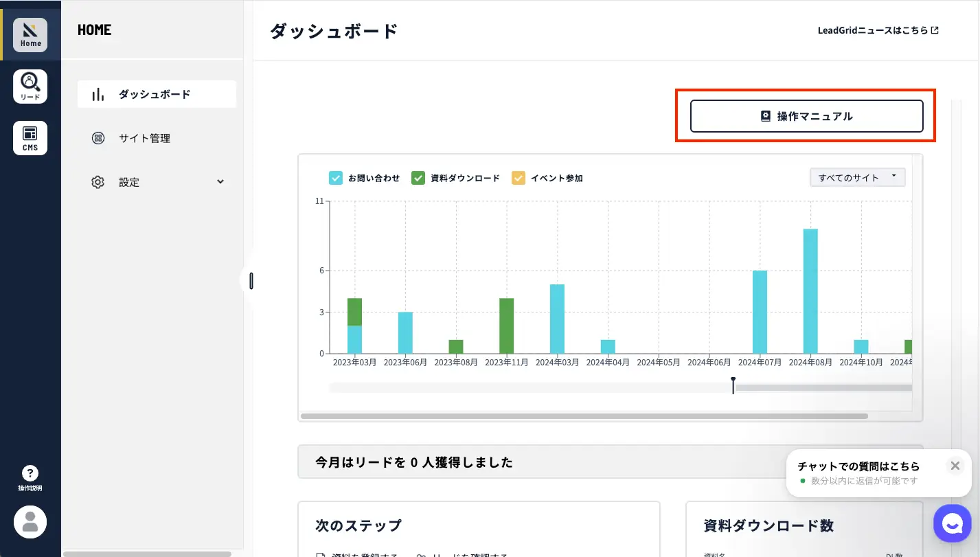The height and width of the screenshot is (557, 980).
Task: Click the sidebar bottom horizontal scrollbar
Action: 147,554
